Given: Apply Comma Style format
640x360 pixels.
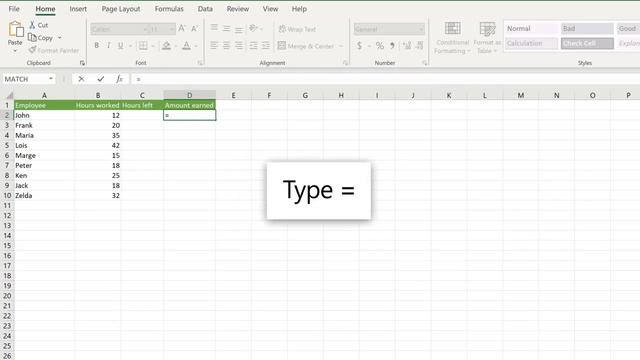Looking at the screenshot, I should tap(392, 45).
